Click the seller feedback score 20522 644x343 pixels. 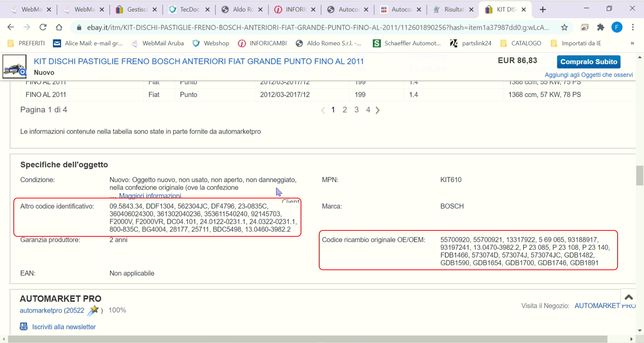75,310
